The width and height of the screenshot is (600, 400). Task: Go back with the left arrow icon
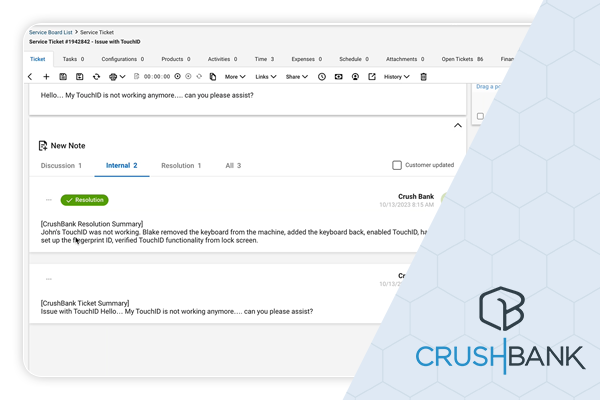tap(30, 77)
